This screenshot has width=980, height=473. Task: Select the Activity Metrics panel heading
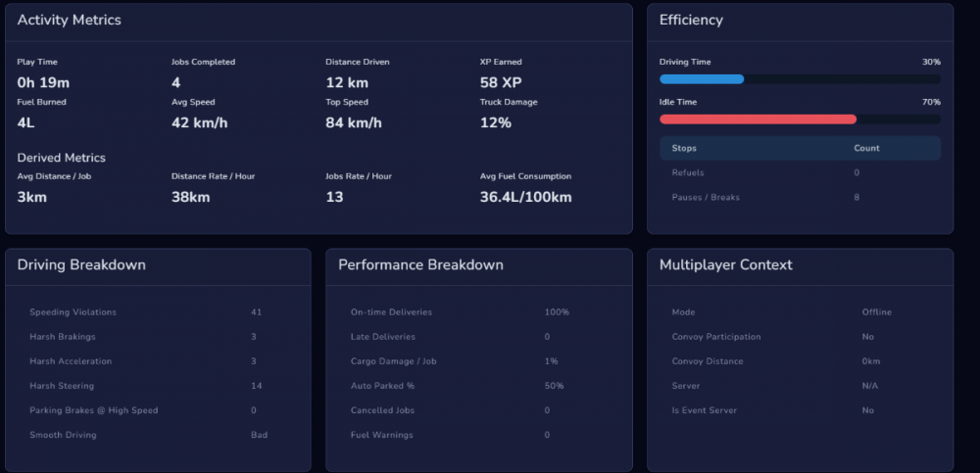coord(70,21)
